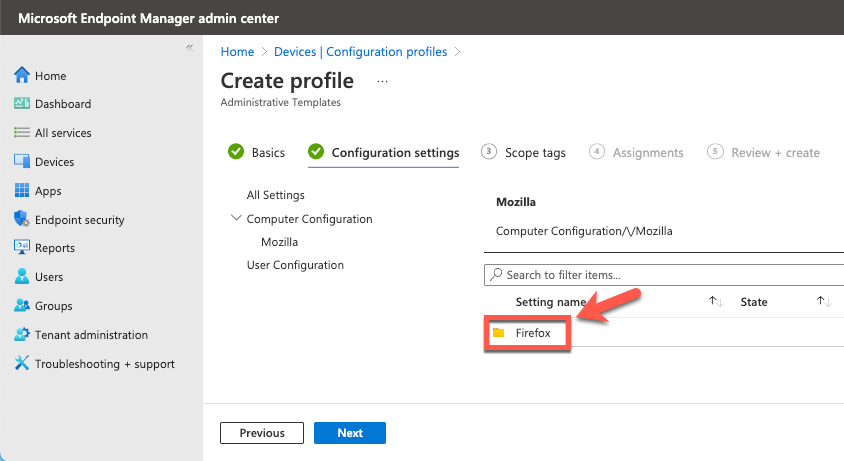The image size is (844, 461).
Task: Open Troubleshooting + support wrench icon
Action: 22,363
